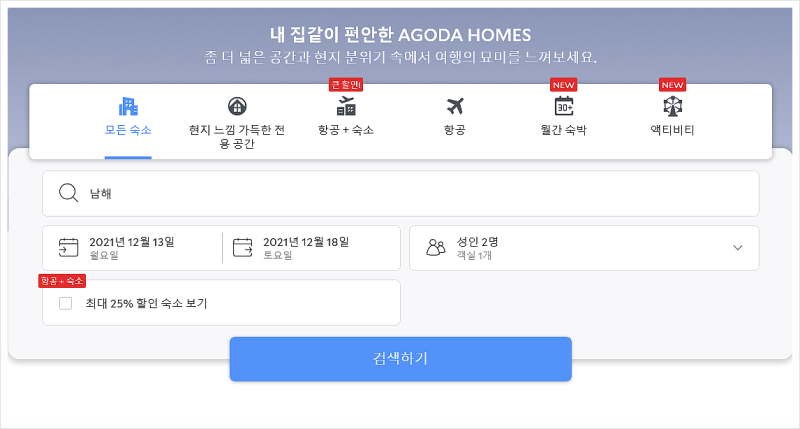
Task: Click the check-out calendar icon
Action: [242, 247]
